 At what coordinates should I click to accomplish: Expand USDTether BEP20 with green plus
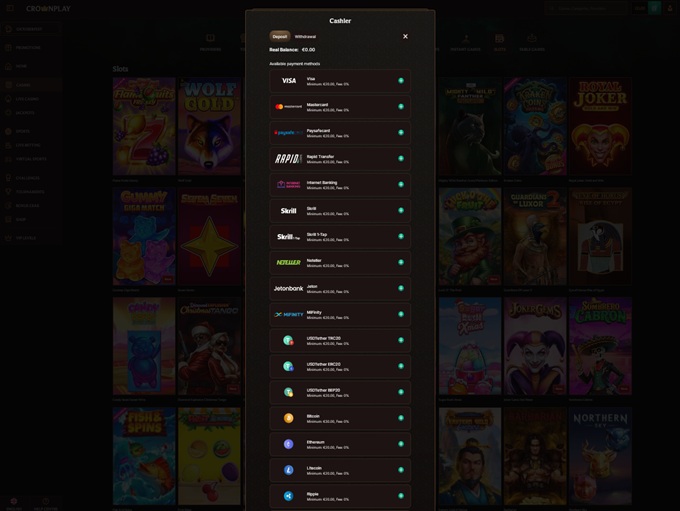point(401,392)
